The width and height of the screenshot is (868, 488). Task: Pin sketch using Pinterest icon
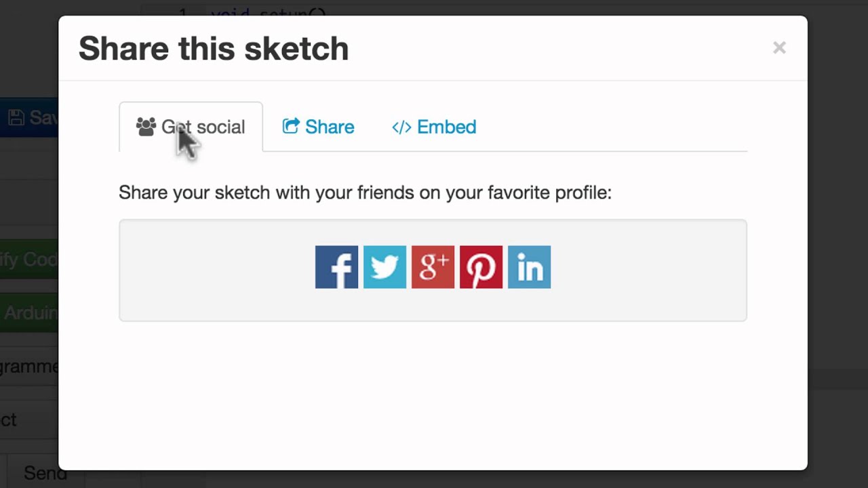tap(481, 267)
